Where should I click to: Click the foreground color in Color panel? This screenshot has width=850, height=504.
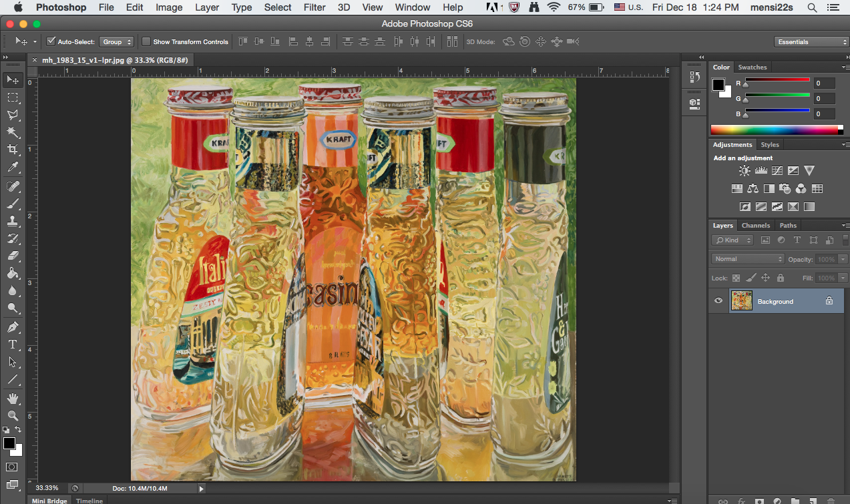pyautogui.click(x=718, y=85)
